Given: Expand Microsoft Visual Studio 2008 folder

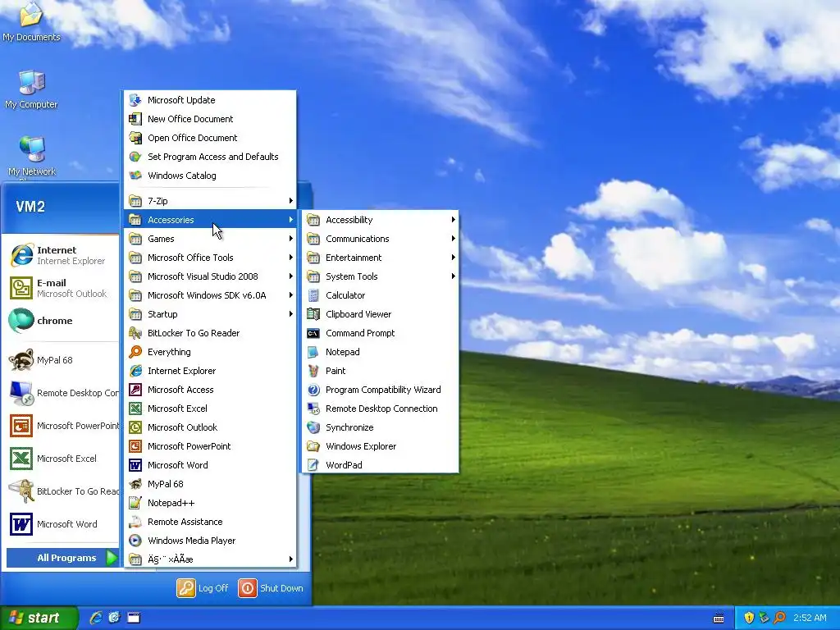Looking at the screenshot, I should (210, 276).
